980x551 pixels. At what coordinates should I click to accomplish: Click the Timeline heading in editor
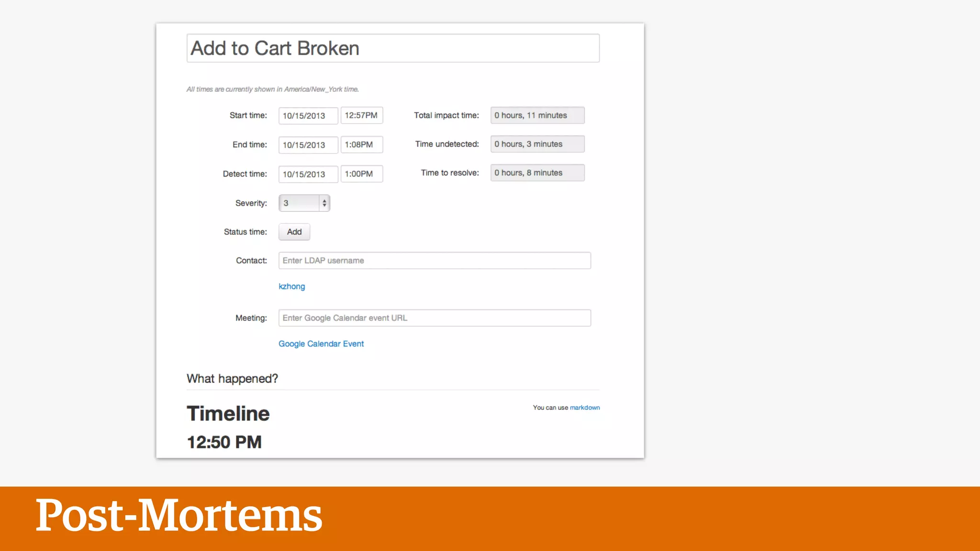228,414
